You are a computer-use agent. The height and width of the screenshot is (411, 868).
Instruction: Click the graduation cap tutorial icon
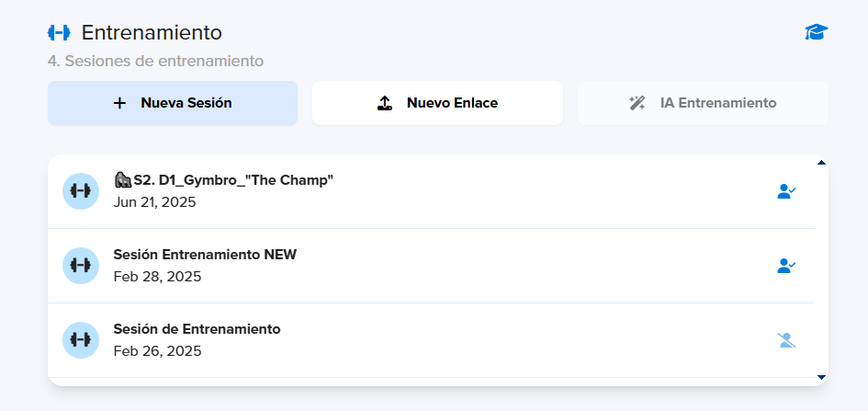816,32
